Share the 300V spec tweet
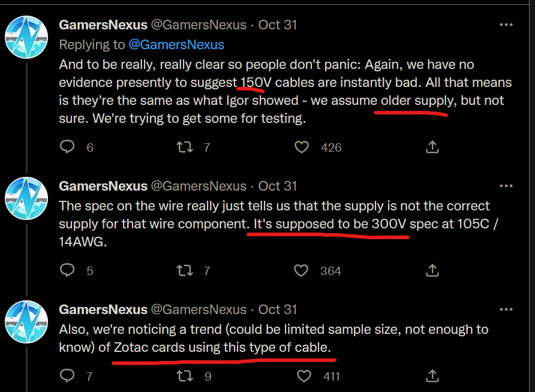This screenshot has height=392, width=535. click(432, 271)
